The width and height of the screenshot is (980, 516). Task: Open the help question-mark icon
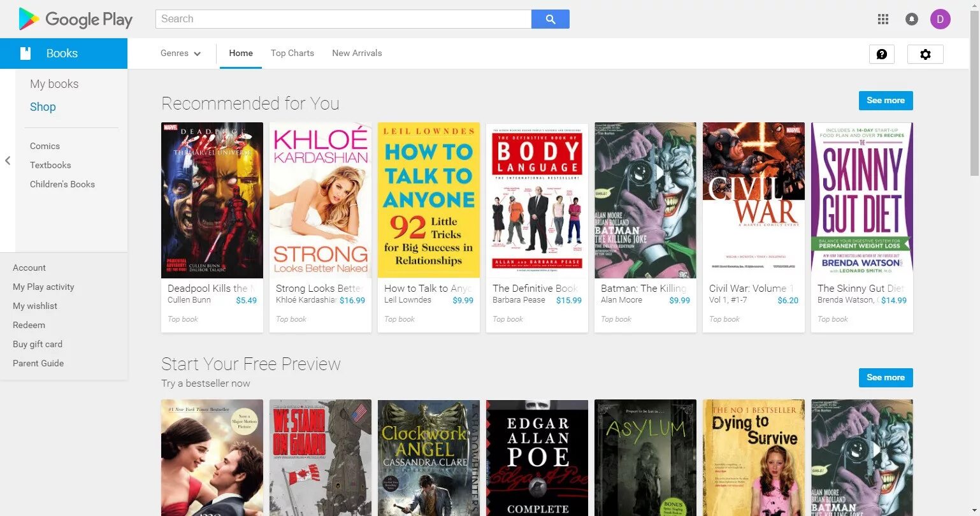[x=881, y=54]
